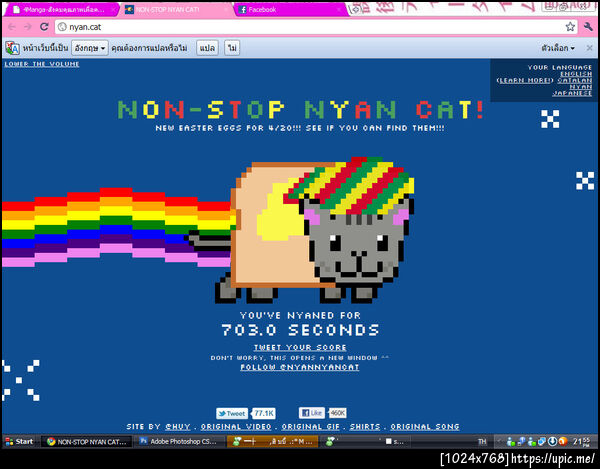Click the Tweet button in the footer

coord(232,414)
